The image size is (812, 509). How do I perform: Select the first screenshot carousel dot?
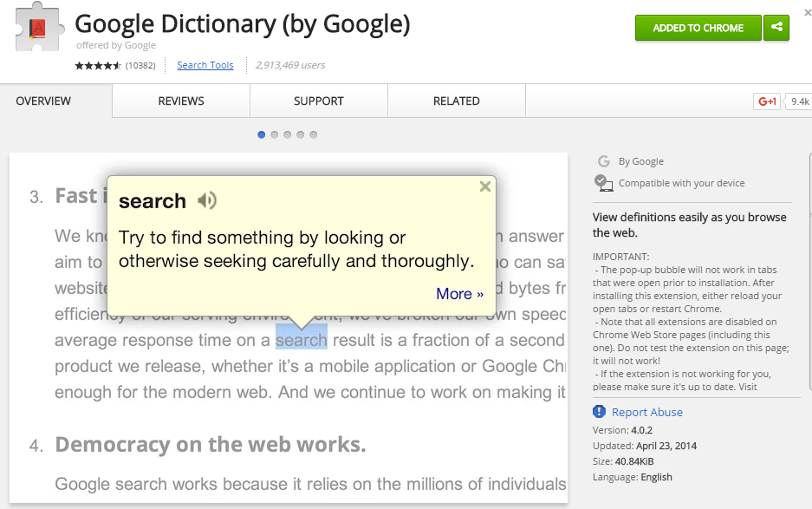(x=262, y=134)
